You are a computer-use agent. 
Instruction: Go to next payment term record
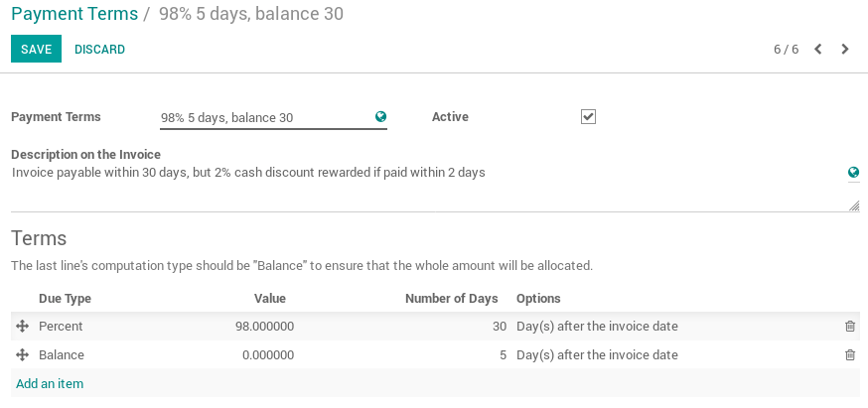[845, 50]
